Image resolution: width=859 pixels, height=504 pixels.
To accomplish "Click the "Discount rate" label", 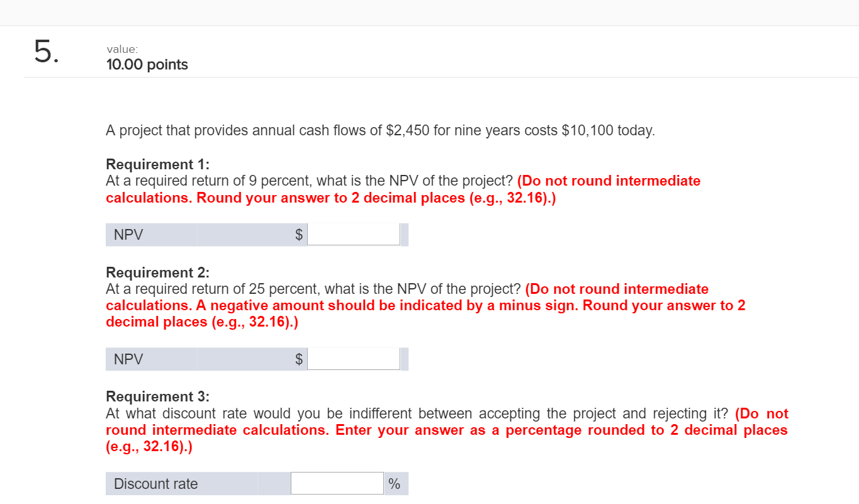I will click(155, 484).
